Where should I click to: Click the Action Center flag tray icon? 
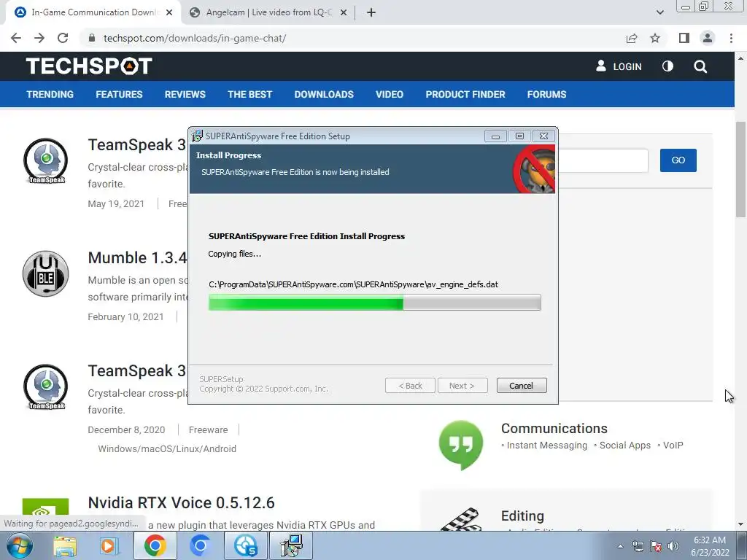656,546
